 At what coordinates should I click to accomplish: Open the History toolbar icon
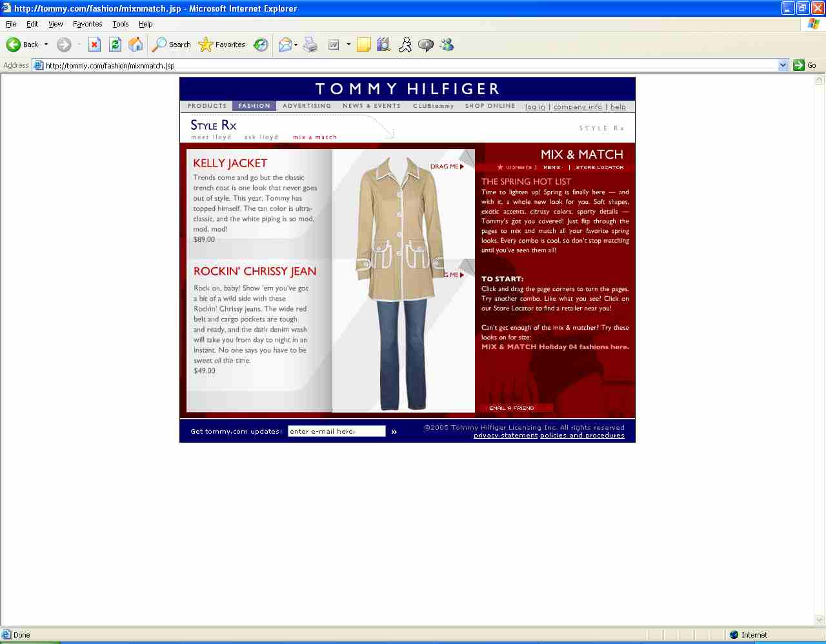tap(261, 45)
